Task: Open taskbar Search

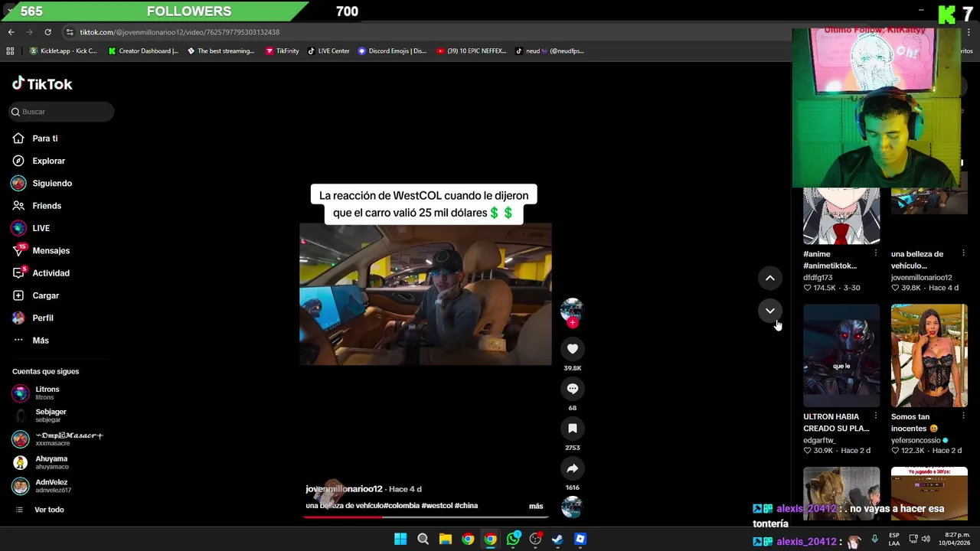Action: pyautogui.click(x=423, y=540)
